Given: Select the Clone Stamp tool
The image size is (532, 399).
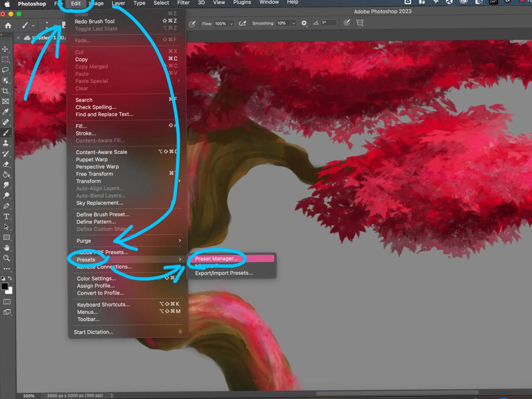Looking at the screenshot, I should (x=6, y=143).
